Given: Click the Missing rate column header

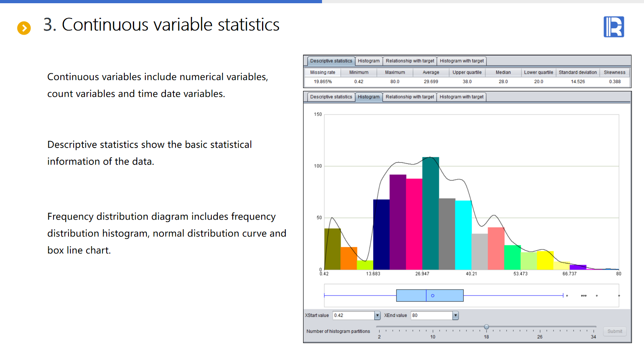Looking at the screenshot, I should (x=322, y=72).
